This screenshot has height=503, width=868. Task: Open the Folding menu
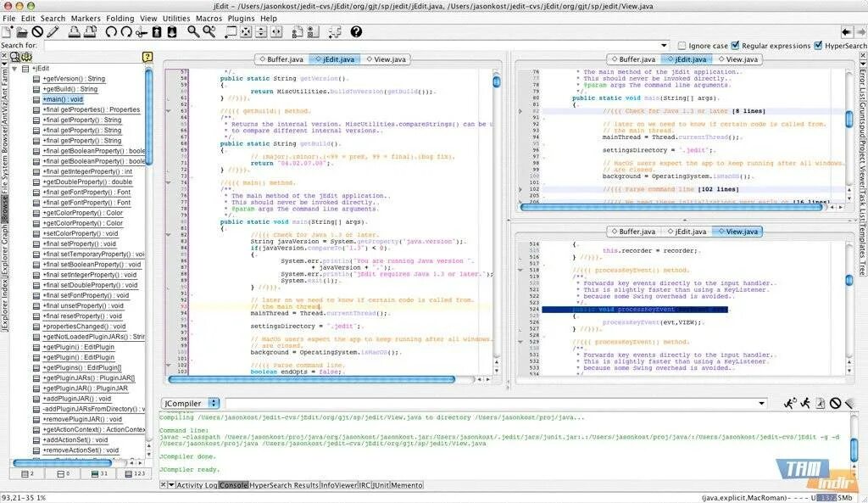click(120, 19)
